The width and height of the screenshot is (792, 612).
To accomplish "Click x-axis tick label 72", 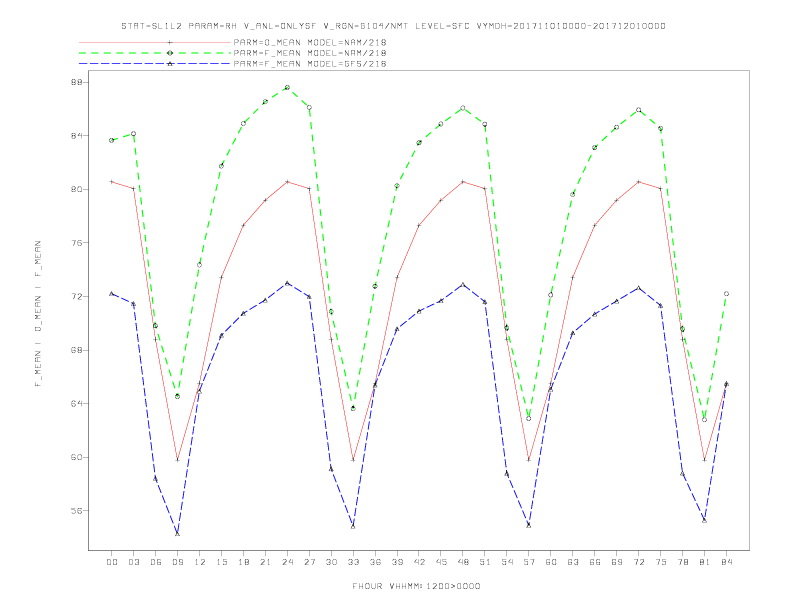I will [x=639, y=562].
